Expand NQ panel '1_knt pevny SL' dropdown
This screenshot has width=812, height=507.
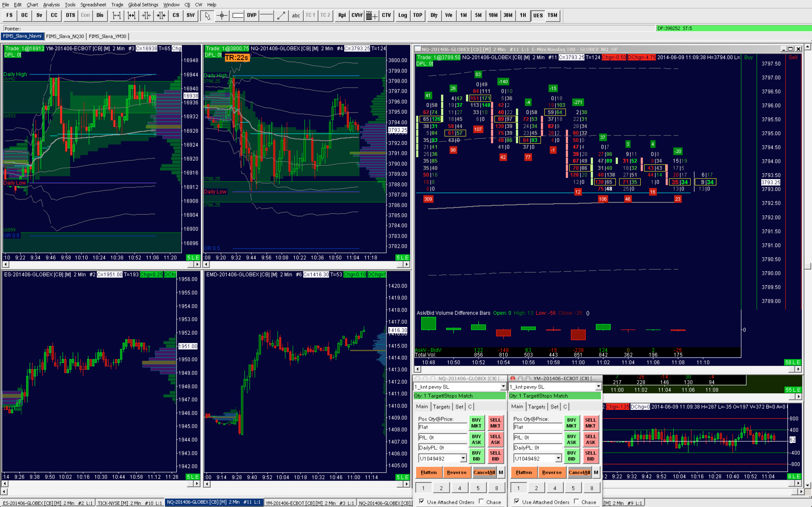(x=503, y=387)
